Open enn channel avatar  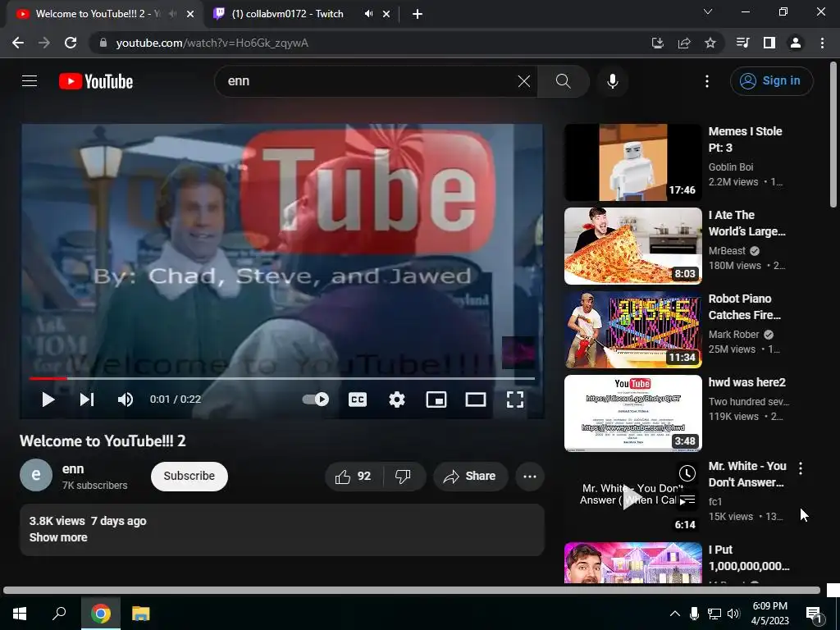point(36,475)
